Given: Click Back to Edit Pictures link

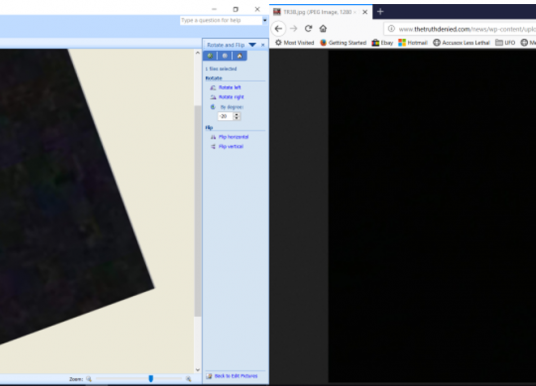Looking at the screenshot, I should [236, 376].
